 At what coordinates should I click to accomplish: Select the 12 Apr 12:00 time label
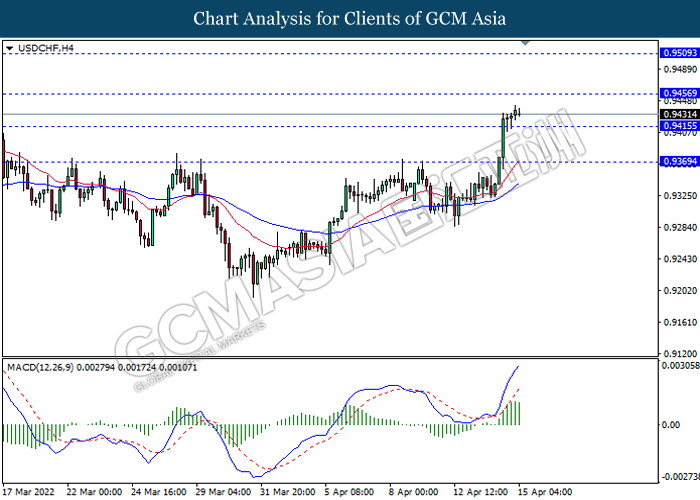[x=481, y=492]
